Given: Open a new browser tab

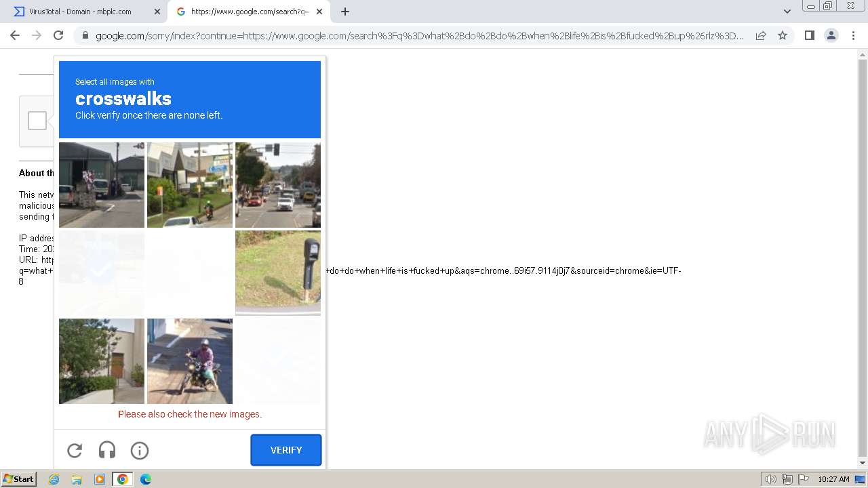Looking at the screenshot, I should (345, 12).
